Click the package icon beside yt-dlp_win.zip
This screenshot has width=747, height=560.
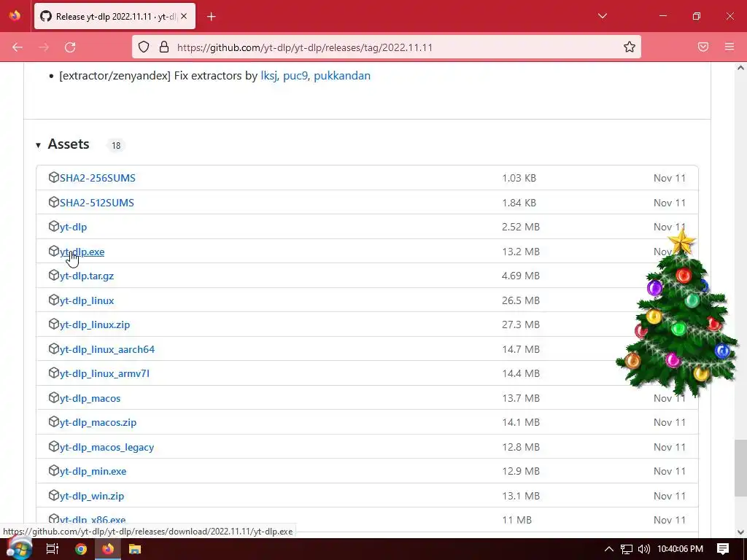53,495
